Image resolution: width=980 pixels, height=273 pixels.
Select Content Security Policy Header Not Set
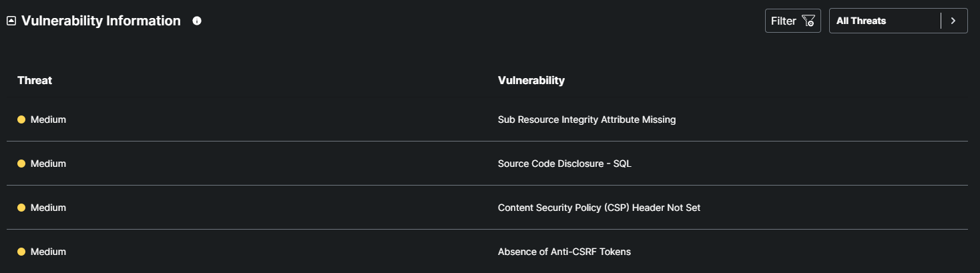click(599, 208)
